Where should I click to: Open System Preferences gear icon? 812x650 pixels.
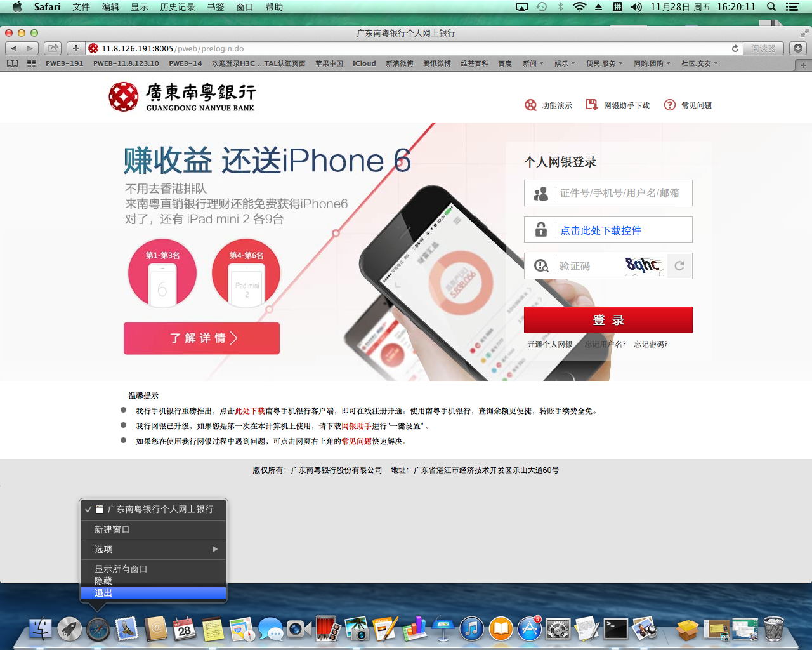click(558, 629)
